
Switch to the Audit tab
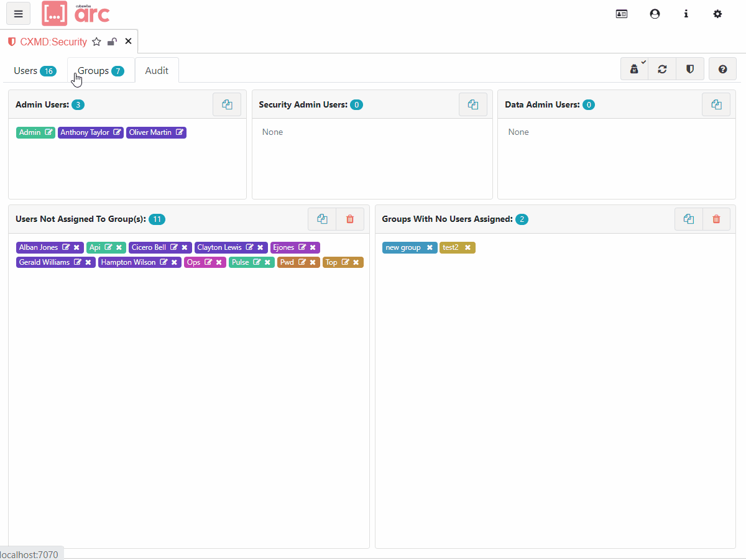pos(157,70)
